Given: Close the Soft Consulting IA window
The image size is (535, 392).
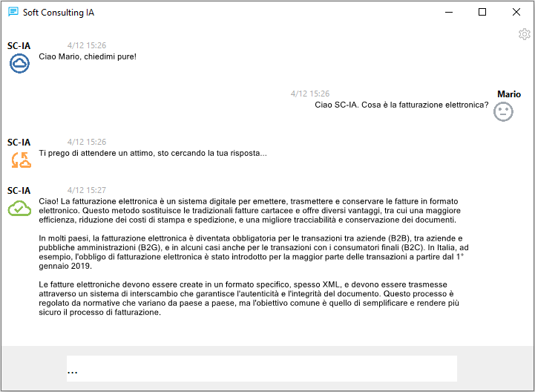Looking at the screenshot, I should pyautogui.click(x=516, y=13).
